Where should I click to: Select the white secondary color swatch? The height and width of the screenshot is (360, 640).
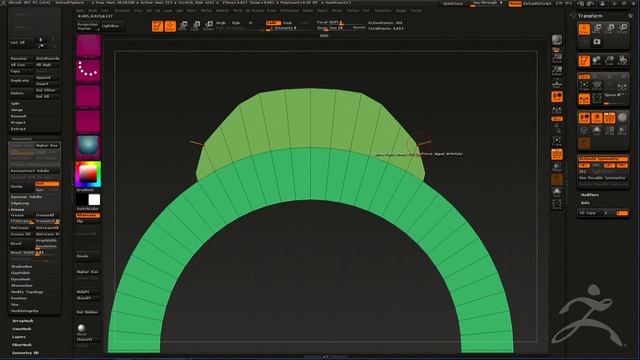(x=94, y=200)
